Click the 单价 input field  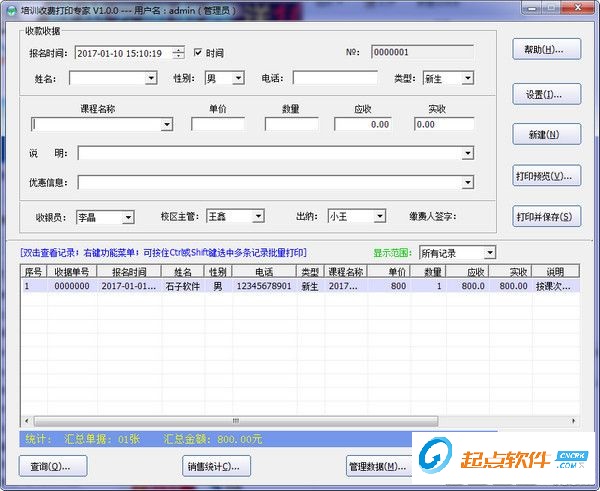(217, 125)
